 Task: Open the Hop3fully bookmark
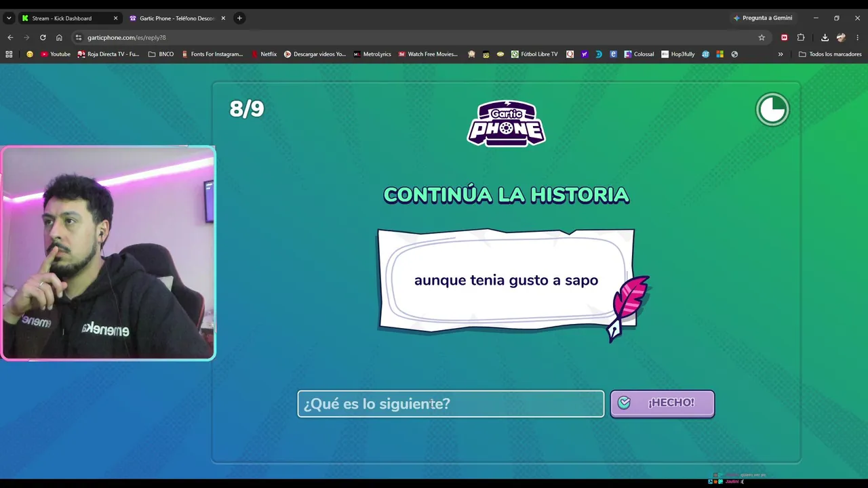(678, 54)
